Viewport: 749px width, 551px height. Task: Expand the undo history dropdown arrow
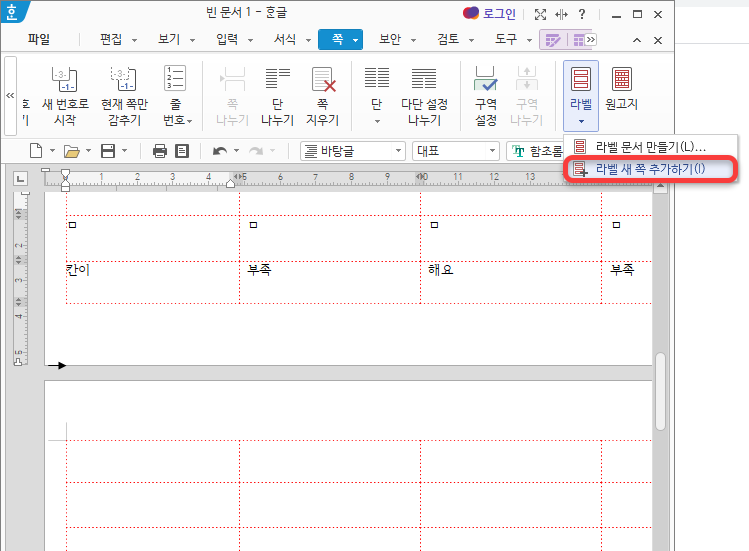(x=236, y=151)
